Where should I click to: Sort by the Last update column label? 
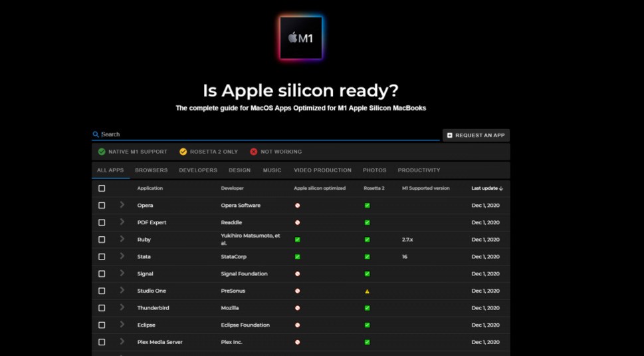pyautogui.click(x=484, y=188)
